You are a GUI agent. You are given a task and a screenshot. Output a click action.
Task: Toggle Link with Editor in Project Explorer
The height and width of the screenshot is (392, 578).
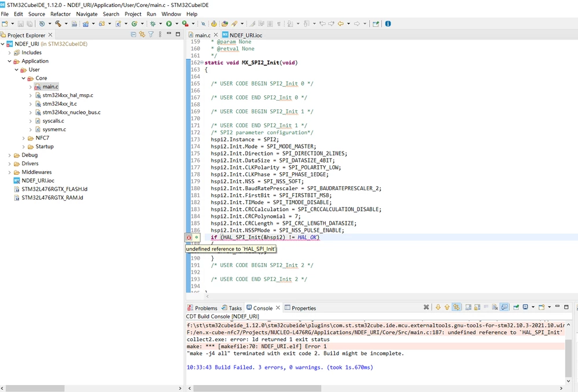pyautogui.click(x=142, y=34)
